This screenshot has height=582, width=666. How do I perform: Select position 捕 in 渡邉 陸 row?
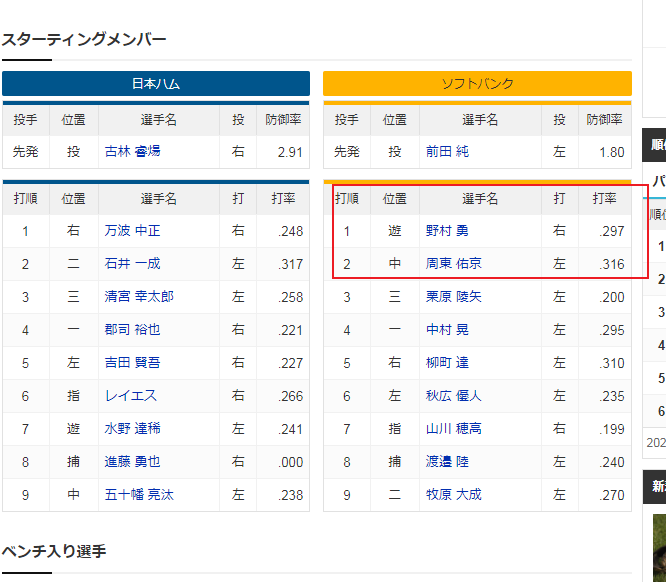click(395, 462)
